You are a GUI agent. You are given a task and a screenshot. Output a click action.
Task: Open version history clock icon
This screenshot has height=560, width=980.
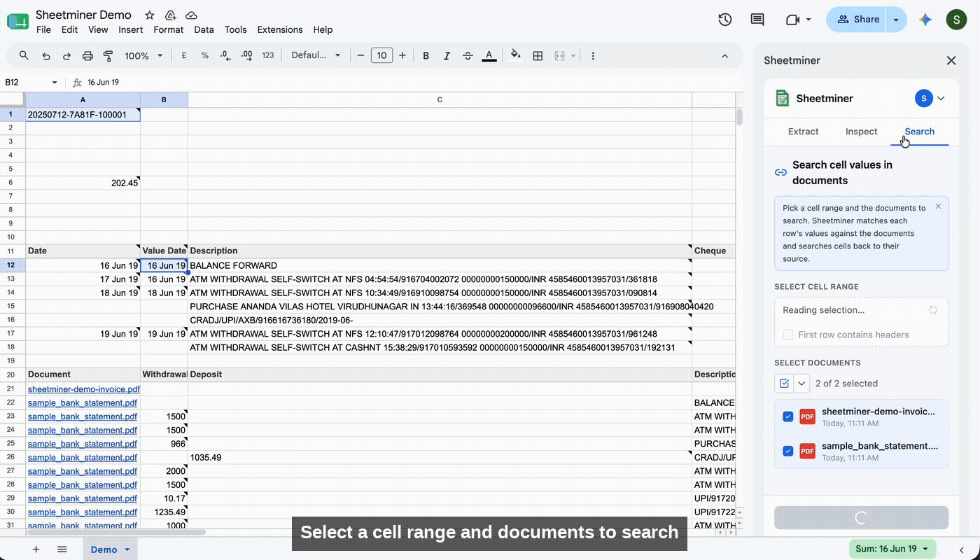tap(725, 20)
